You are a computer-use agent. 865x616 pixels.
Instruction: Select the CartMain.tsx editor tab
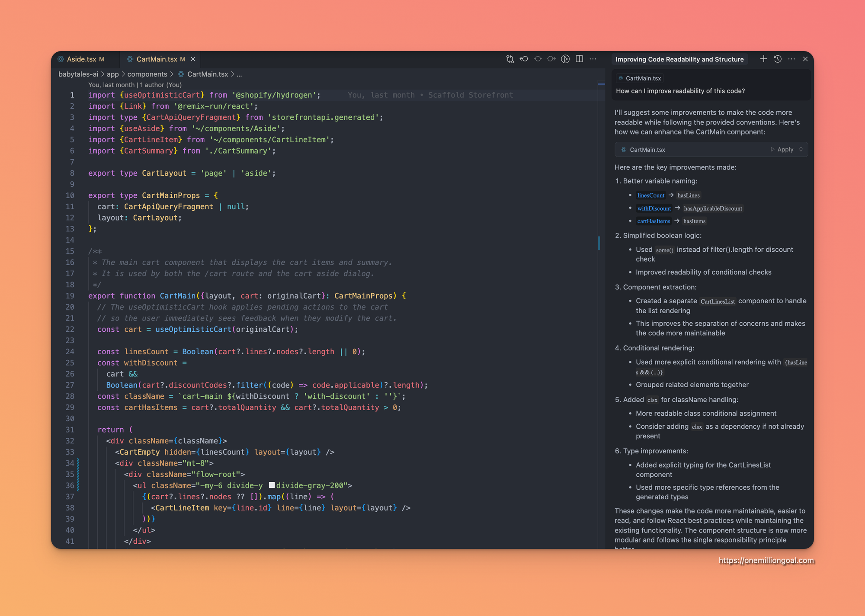coord(157,59)
